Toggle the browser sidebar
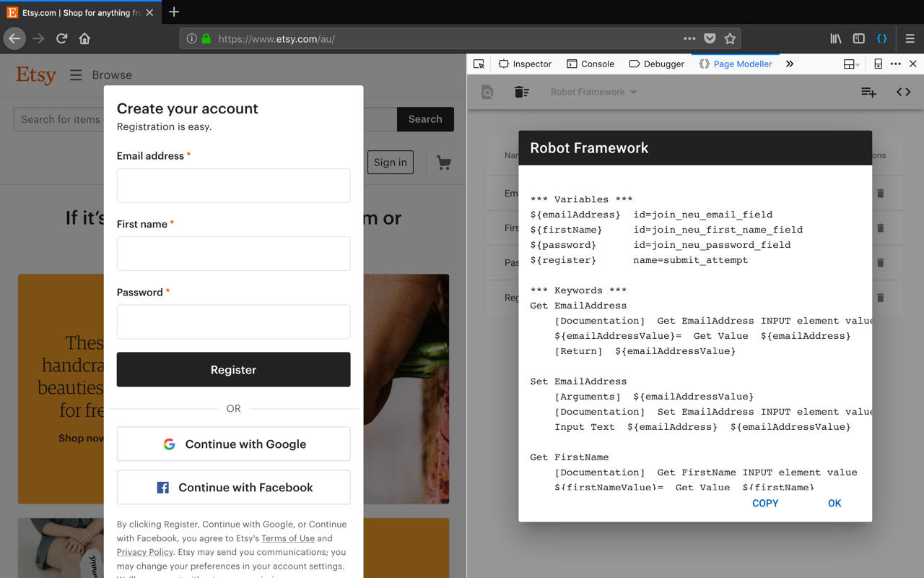Screen dimensions: 924x578 [x=858, y=38]
